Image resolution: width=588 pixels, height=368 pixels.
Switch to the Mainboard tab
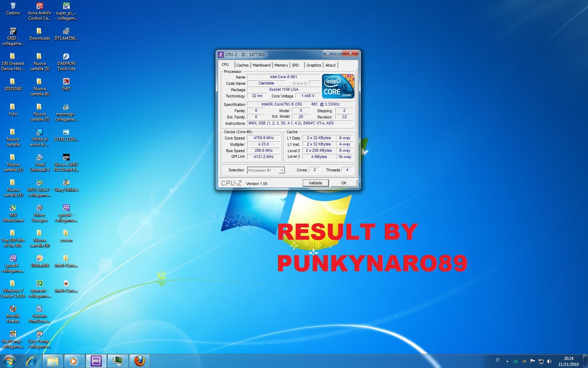pyautogui.click(x=261, y=65)
